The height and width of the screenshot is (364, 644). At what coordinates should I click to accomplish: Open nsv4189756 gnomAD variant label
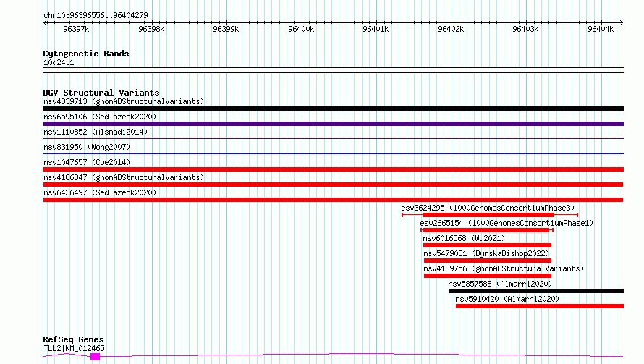pos(504,268)
